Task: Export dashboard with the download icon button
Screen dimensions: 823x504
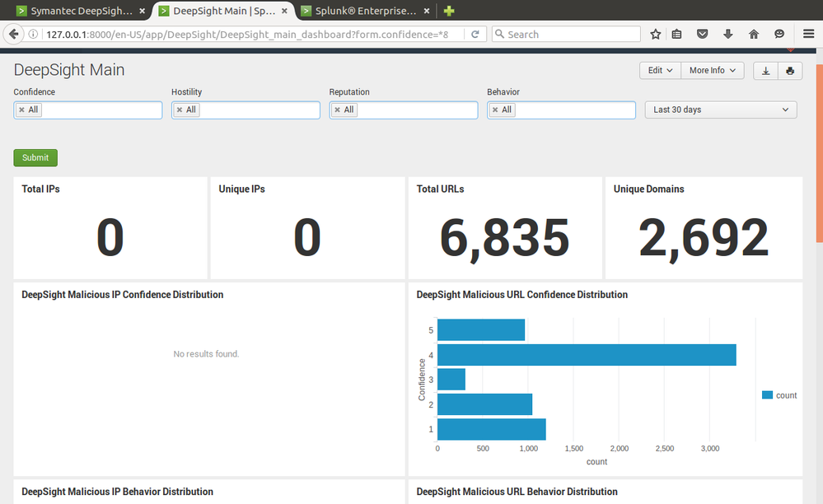Action: (766, 70)
